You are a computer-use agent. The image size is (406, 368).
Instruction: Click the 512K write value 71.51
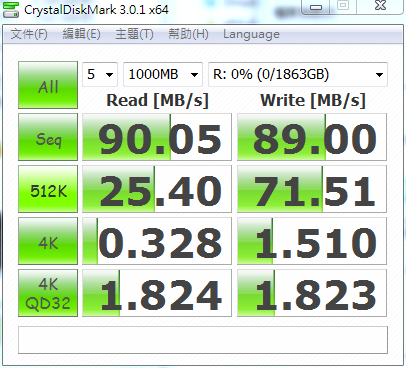(312, 189)
